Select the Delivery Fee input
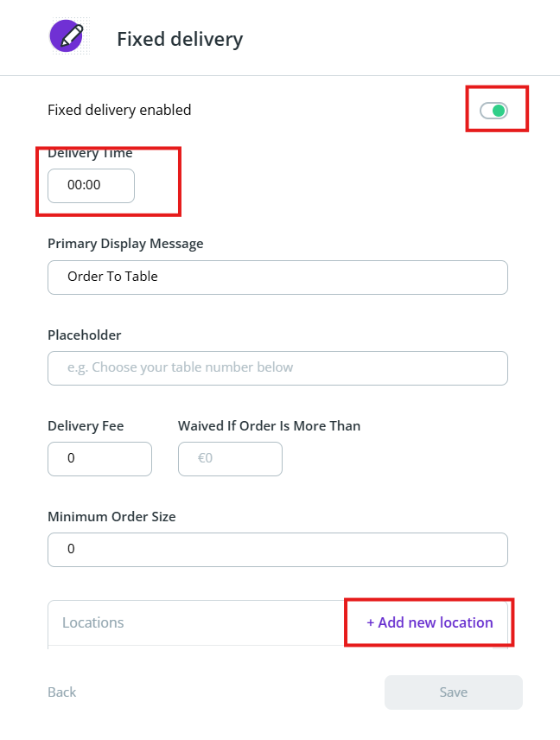 pos(99,458)
